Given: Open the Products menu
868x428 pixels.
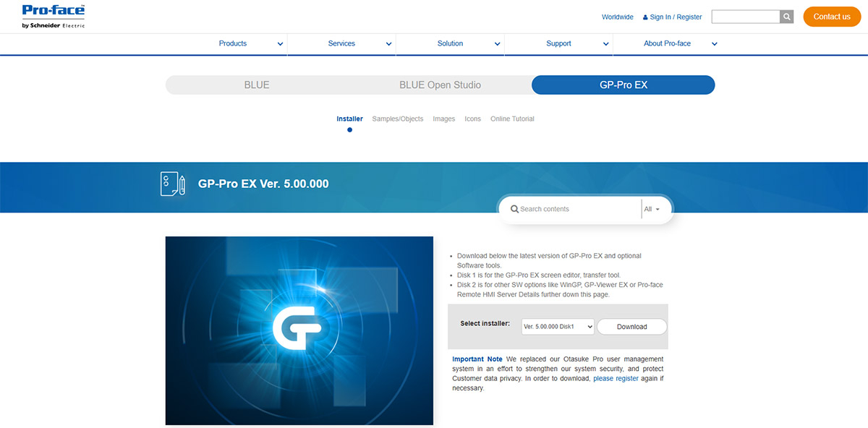Looking at the screenshot, I should pyautogui.click(x=233, y=43).
